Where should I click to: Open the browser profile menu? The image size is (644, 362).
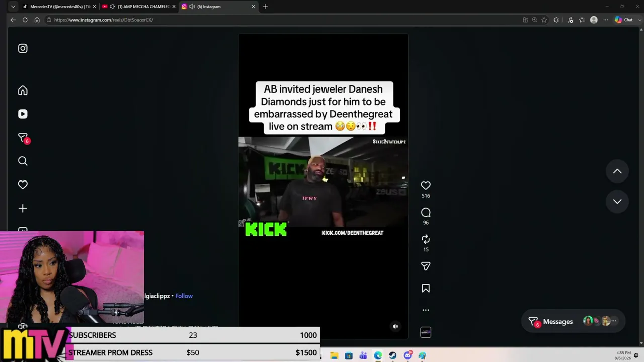point(594,20)
